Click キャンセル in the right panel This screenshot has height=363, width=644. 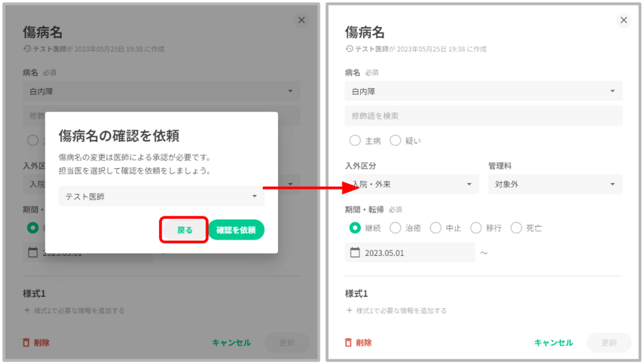tap(554, 342)
